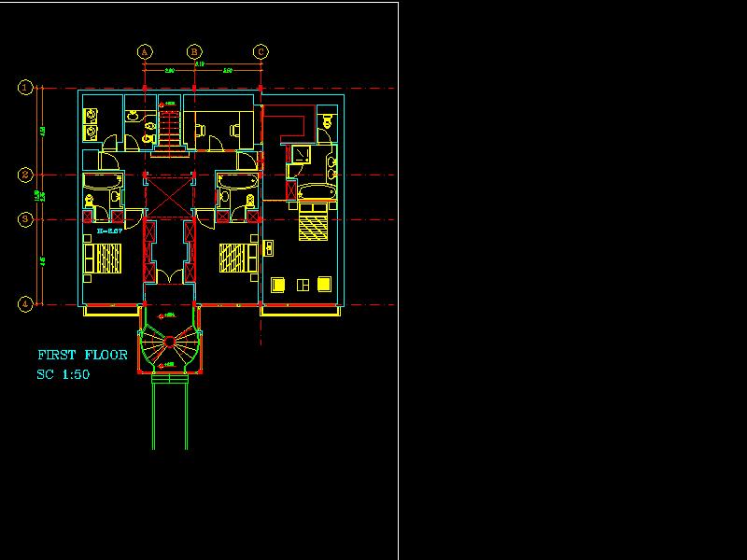Viewport: 747px width, 560px height.
Task: Select the bed in the middle bedroom
Action: point(238,259)
